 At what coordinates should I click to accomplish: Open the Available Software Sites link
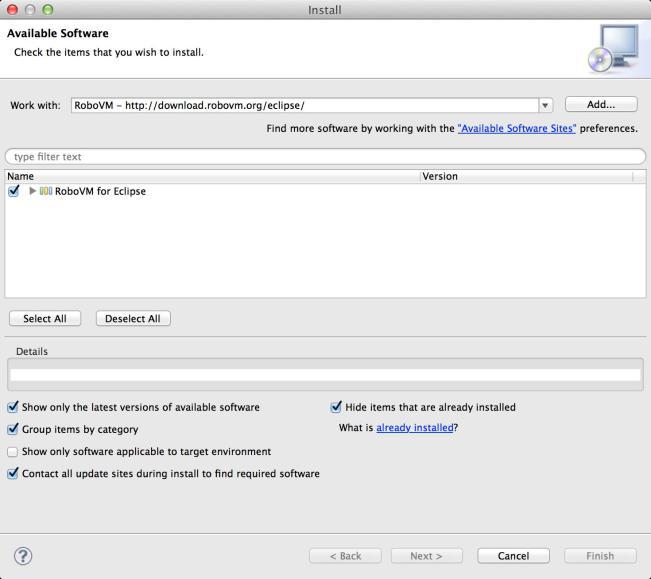[516, 128]
